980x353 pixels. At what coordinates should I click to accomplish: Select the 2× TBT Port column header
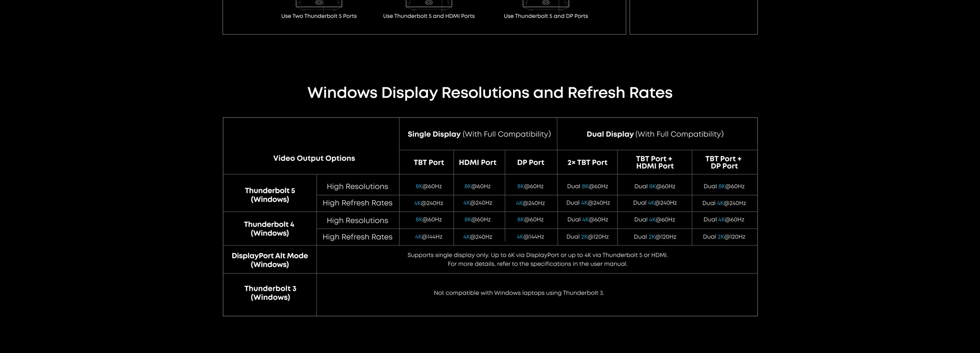pos(587,162)
